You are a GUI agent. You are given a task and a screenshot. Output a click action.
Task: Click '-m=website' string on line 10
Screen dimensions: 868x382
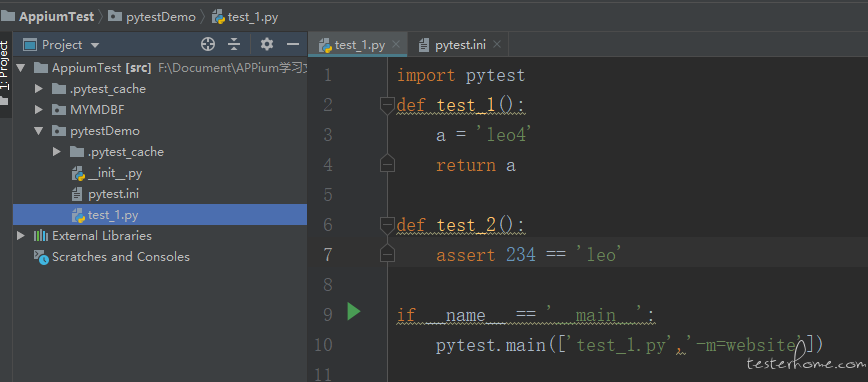coord(745,345)
